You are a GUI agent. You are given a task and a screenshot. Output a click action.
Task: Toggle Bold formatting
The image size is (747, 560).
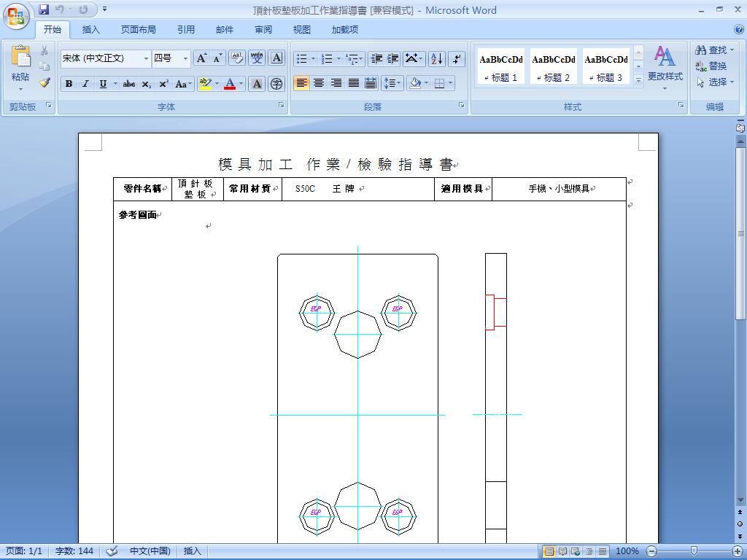tap(69, 84)
